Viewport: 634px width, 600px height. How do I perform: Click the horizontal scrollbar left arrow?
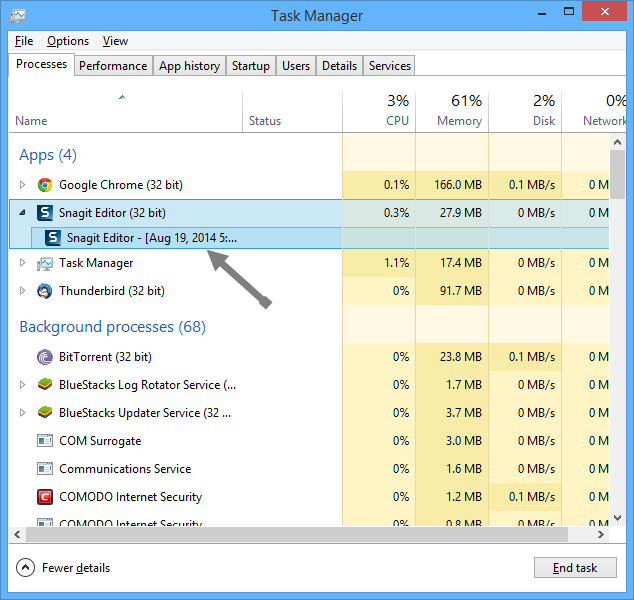17,535
